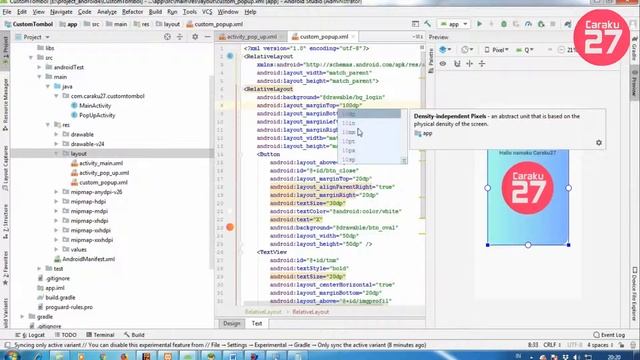Click the Debug app bug icon
The width and height of the screenshot is (640, 360).
point(504,24)
